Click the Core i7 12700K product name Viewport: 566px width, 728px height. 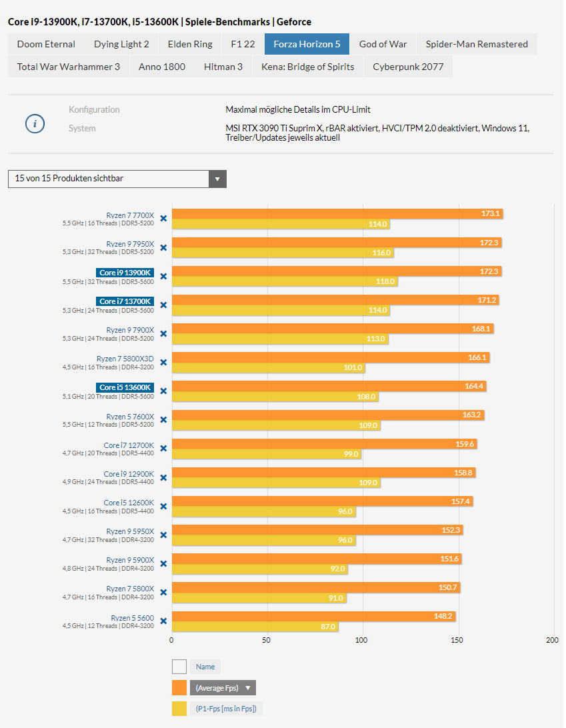[x=129, y=445]
